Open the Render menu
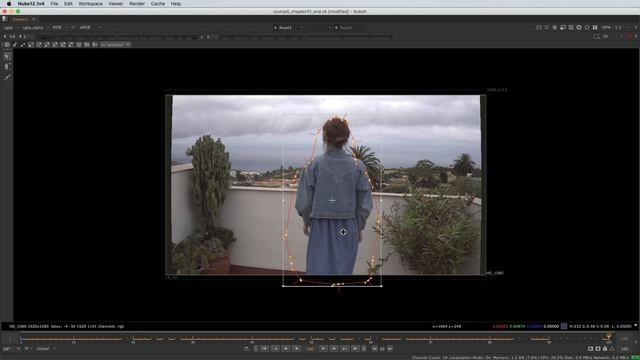Image resolution: width=640 pixels, height=360 pixels. click(x=137, y=4)
